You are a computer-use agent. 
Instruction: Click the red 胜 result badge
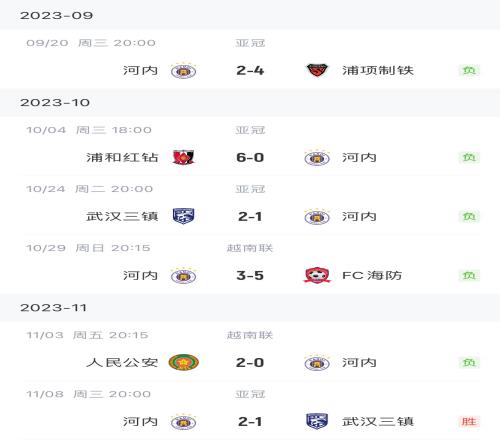tap(469, 422)
